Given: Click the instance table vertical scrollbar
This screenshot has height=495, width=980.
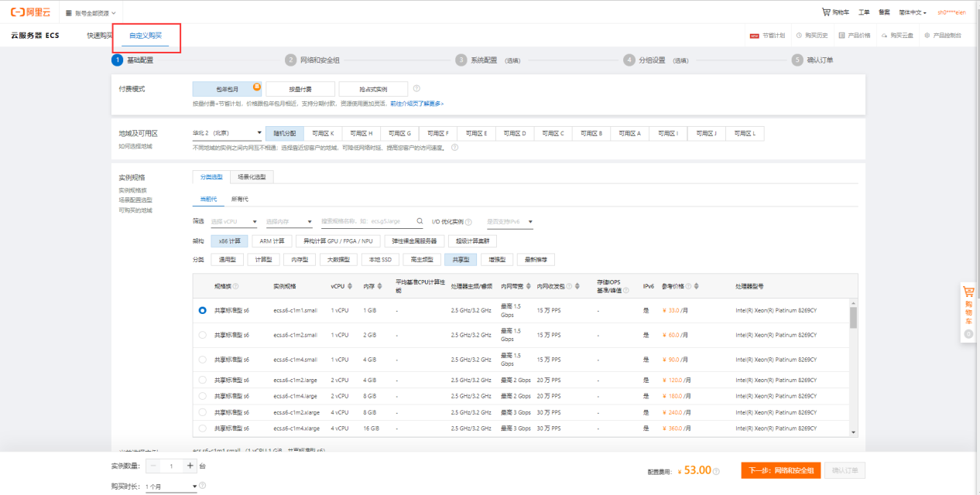Looking at the screenshot, I should click(x=854, y=318).
